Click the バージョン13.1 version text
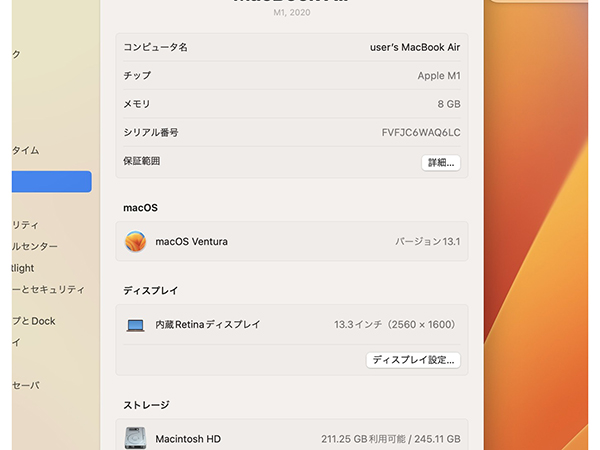The width and height of the screenshot is (600, 450). (427, 242)
